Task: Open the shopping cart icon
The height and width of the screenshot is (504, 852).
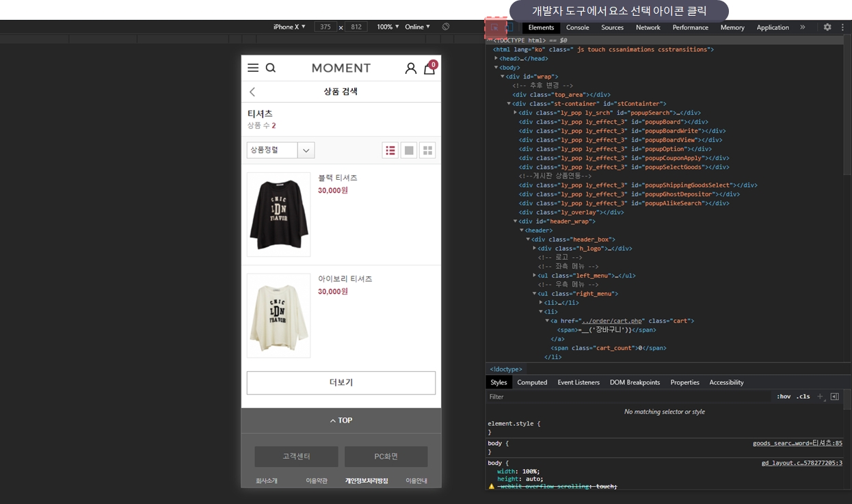Action: pos(429,68)
